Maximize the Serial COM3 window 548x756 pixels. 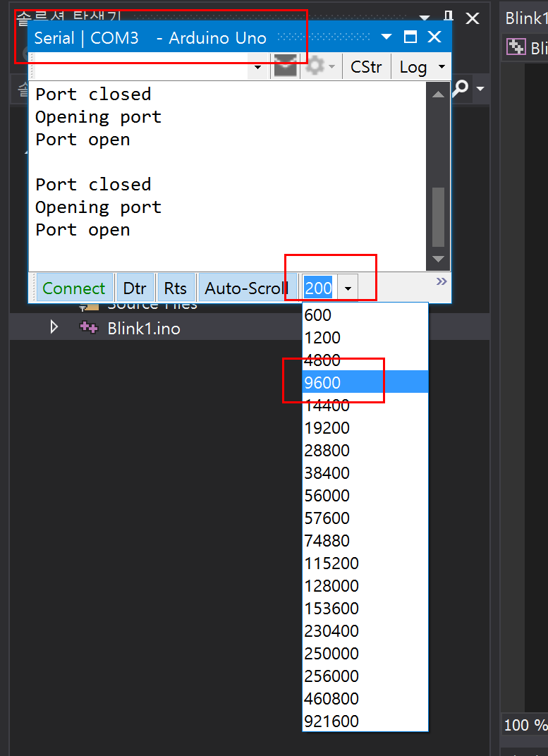point(410,37)
